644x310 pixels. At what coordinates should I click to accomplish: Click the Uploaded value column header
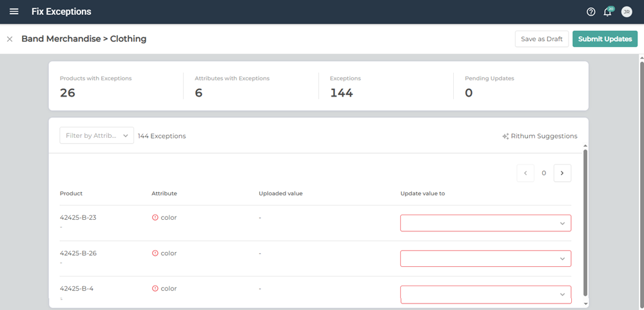click(x=280, y=193)
